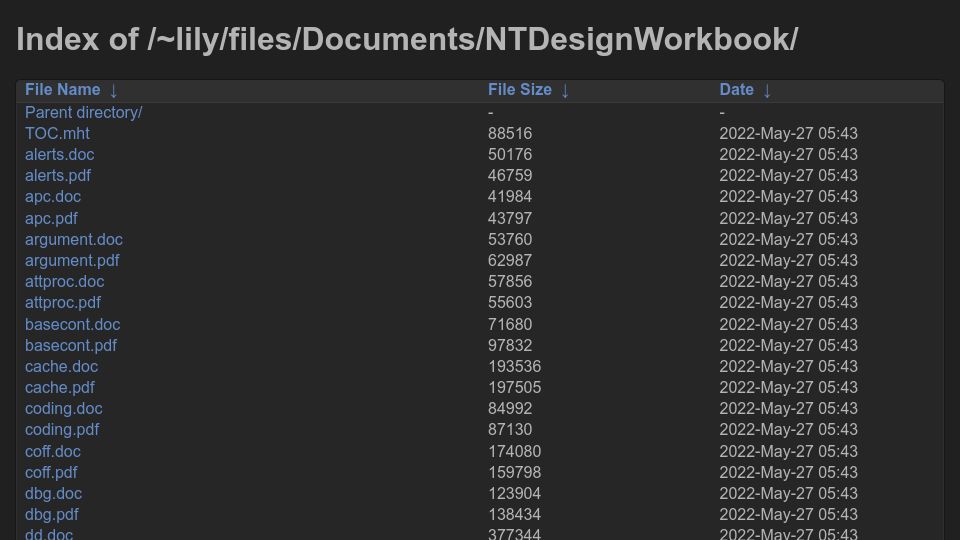
Task: Open basecont.pdf
Action: (71, 345)
